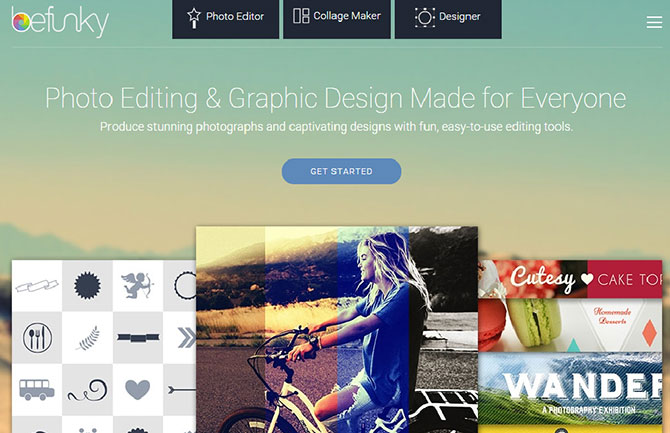Viewport: 670px width, 433px height.
Task: Click the Photo Editor magic wand icon
Action: (x=194, y=18)
